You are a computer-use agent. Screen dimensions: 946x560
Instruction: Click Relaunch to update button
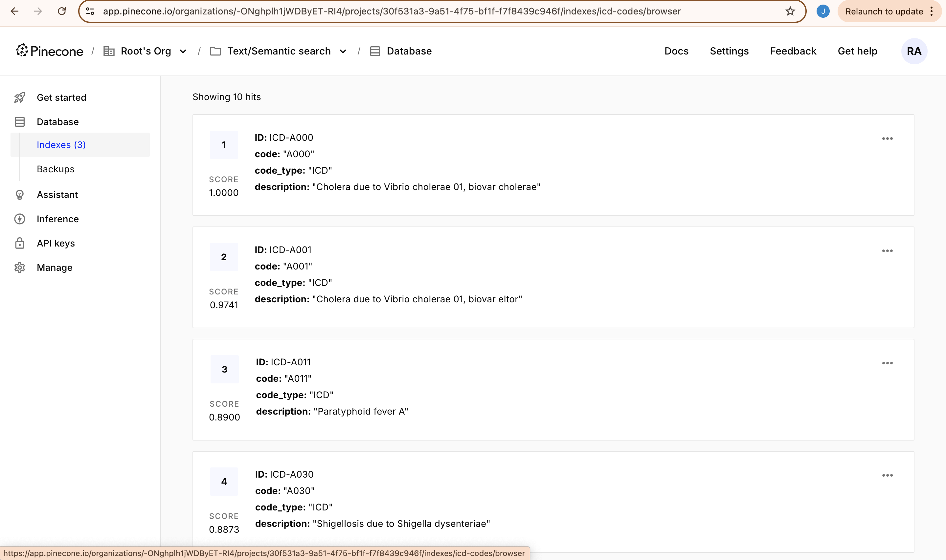[884, 11]
